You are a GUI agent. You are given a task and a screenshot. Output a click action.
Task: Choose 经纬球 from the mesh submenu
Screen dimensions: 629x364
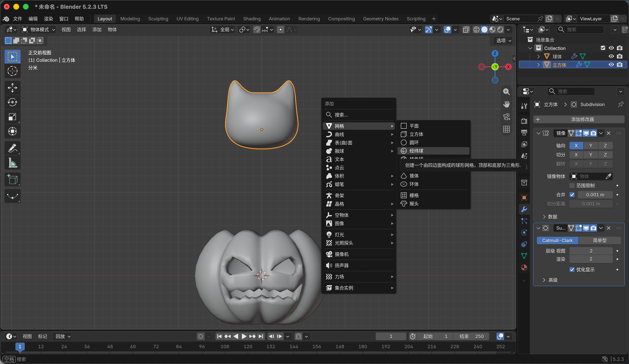[433, 151]
